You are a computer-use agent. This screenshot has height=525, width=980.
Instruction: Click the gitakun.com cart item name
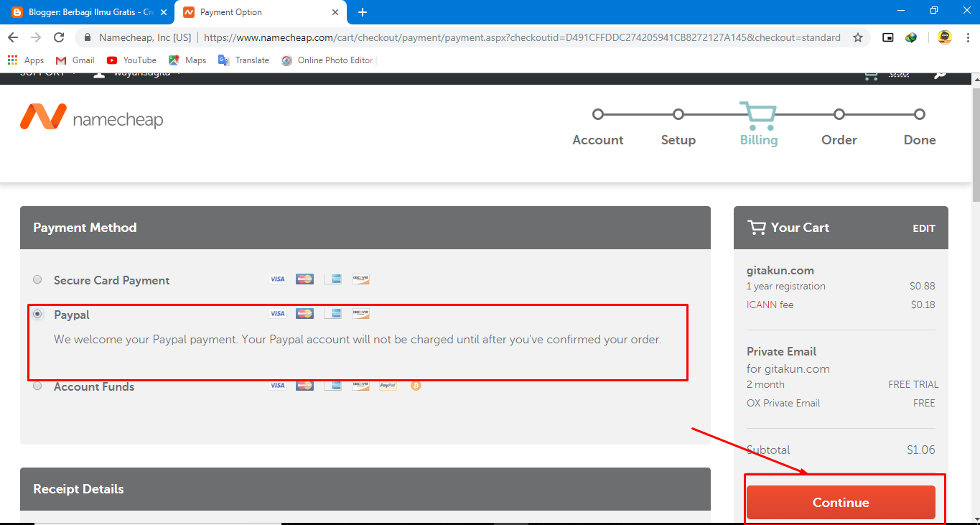[x=780, y=271]
